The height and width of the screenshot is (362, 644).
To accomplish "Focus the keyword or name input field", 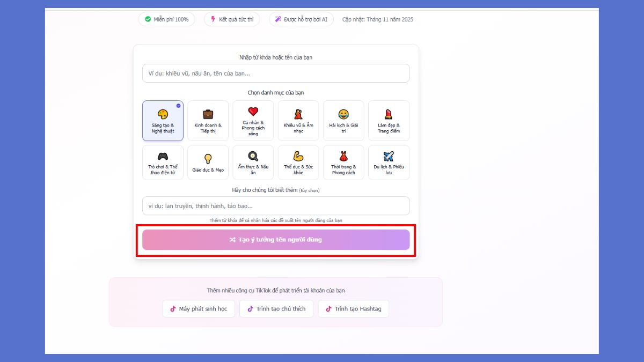I will click(276, 73).
